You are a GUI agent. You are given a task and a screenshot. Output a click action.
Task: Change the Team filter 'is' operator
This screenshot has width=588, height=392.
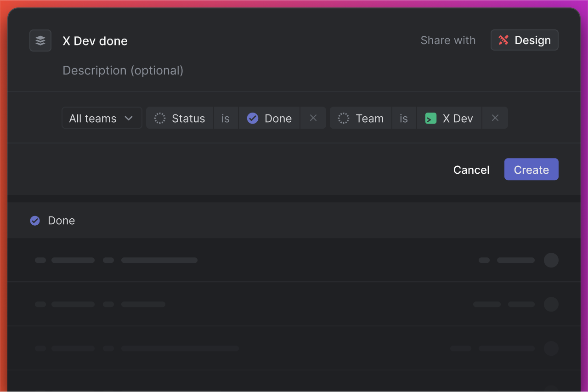coord(404,118)
